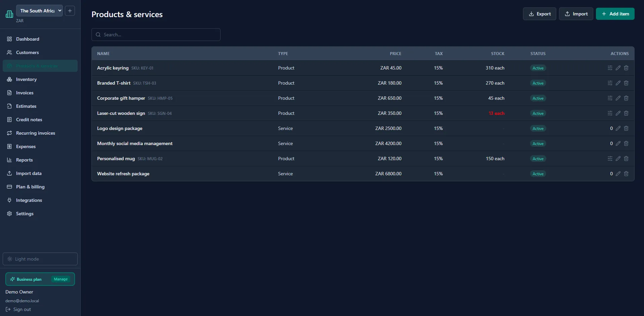The image size is (644, 316).
Task: Delete the Laser-cut wooden sign item
Action: coord(626,113)
